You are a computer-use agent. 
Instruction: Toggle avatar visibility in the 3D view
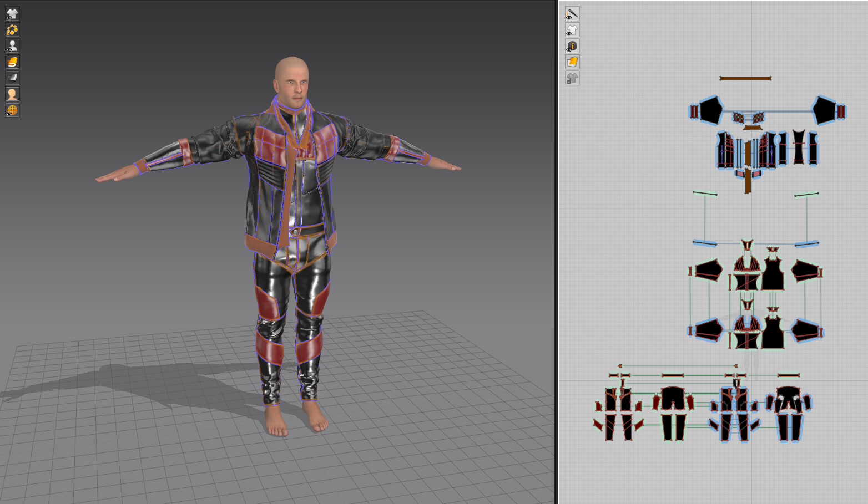[x=12, y=45]
